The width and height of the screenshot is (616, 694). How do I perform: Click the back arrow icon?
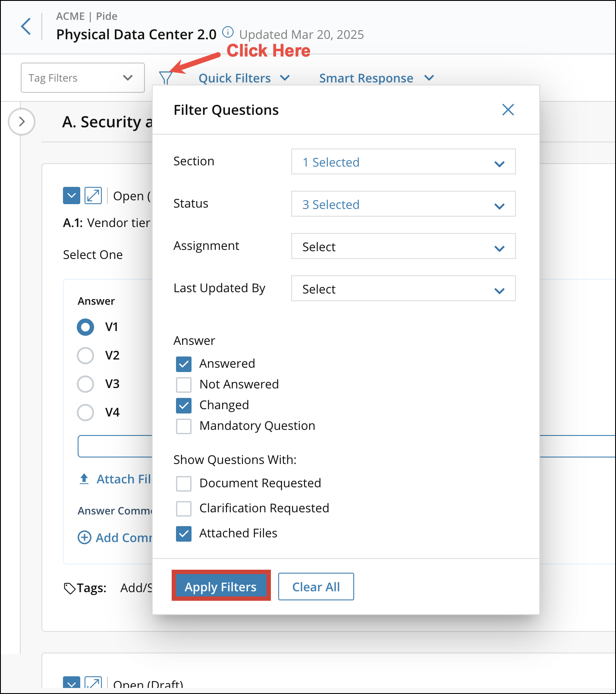[x=26, y=26]
